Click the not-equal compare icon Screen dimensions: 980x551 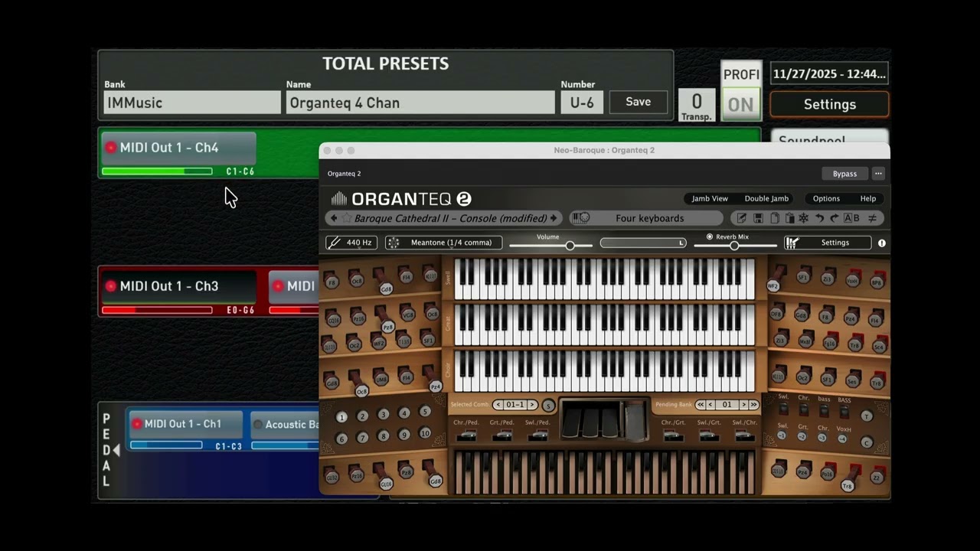[872, 218]
